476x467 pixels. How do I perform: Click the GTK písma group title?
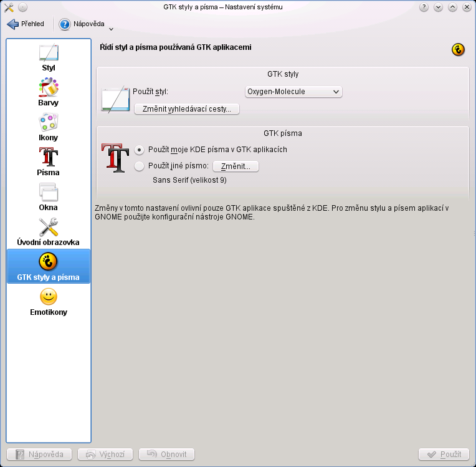click(x=283, y=133)
